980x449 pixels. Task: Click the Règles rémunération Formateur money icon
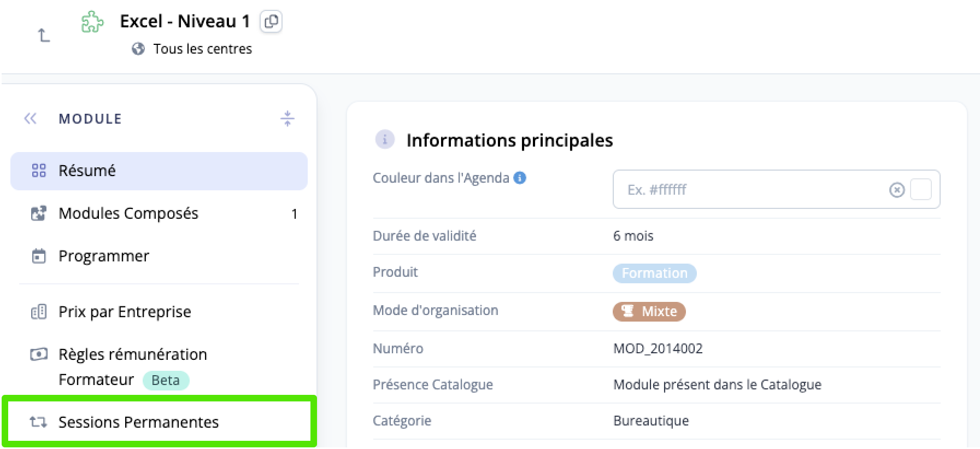[38, 354]
